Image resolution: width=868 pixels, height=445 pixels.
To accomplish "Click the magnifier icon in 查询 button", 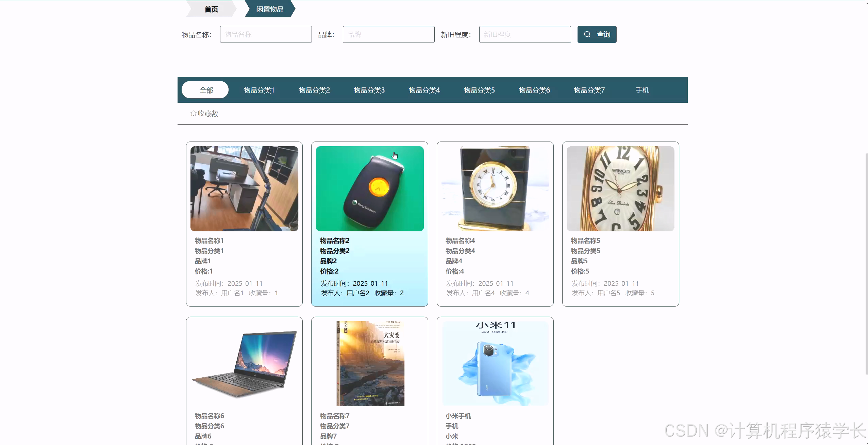I will (587, 34).
